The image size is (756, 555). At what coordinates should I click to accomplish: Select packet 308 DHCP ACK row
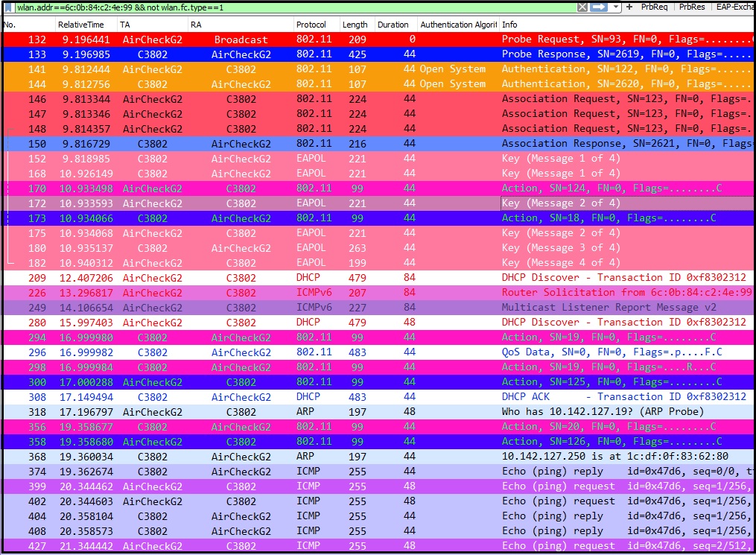[378, 397]
